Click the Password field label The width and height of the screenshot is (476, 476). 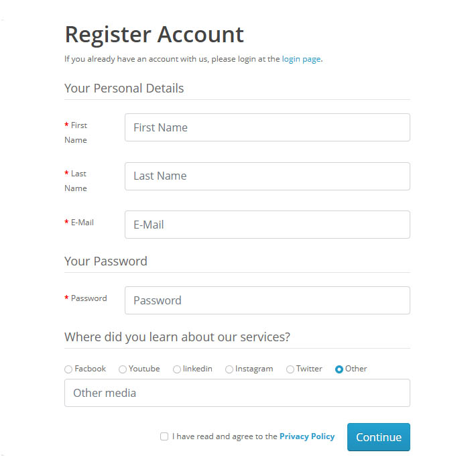(x=88, y=298)
